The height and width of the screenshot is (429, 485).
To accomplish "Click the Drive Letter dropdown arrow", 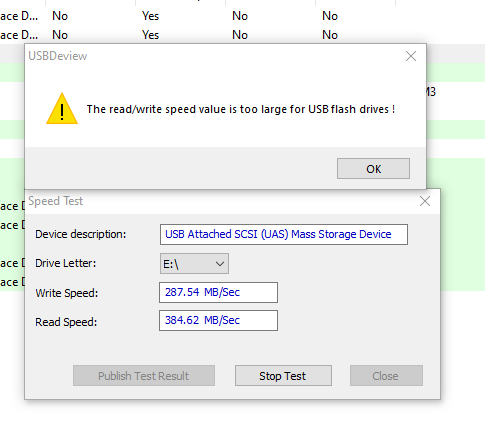I will [x=220, y=264].
